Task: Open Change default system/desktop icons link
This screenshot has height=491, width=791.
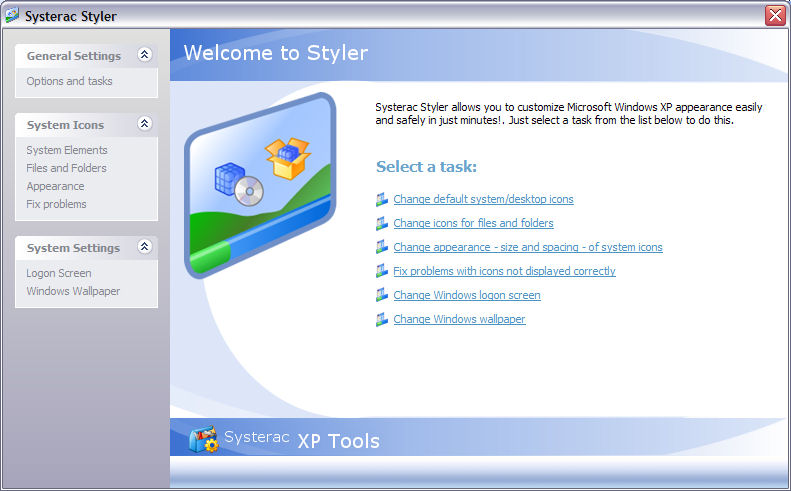Action: pyautogui.click(x=483, y=199)
